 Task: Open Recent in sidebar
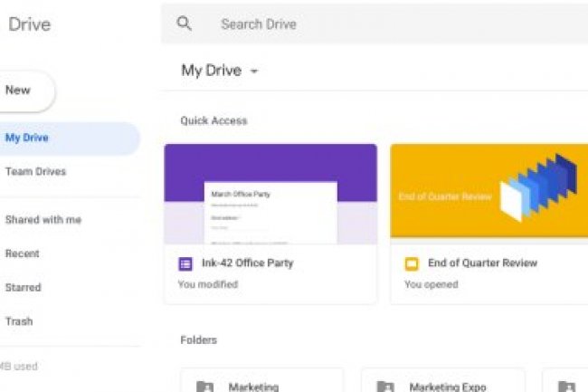point(22,253)
